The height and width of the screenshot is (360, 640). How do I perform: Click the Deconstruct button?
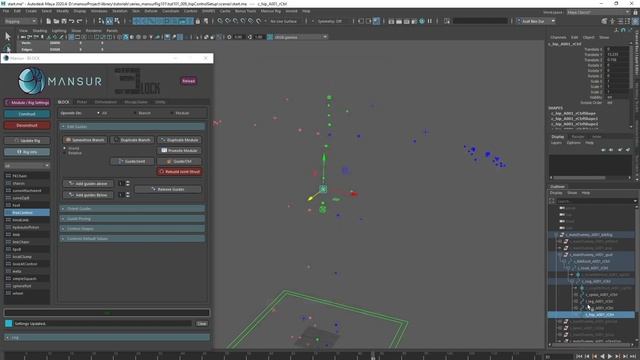pos(27,125)
